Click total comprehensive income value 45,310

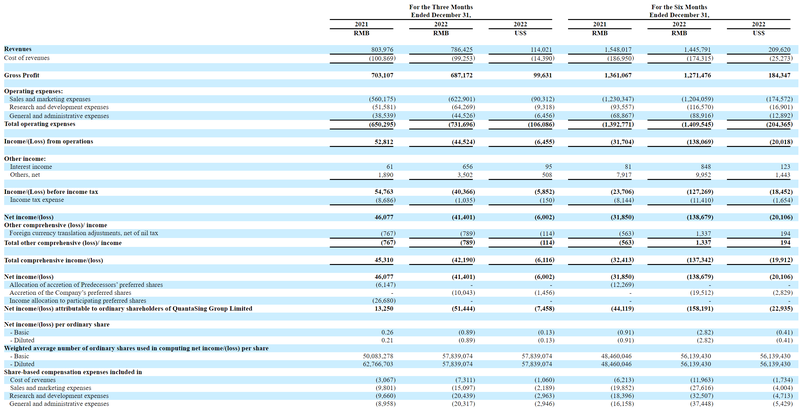point(384,260)
